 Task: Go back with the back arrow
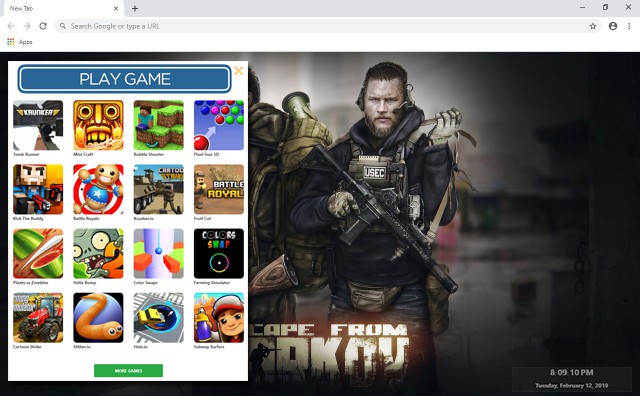point(11,26)
